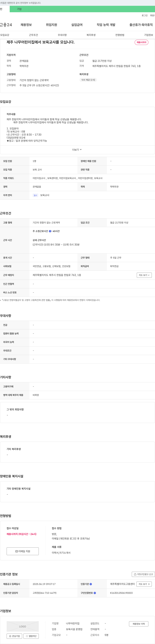Block company with 열람차단 button
The height and width of the screenshot is (644, 155).
31,636
